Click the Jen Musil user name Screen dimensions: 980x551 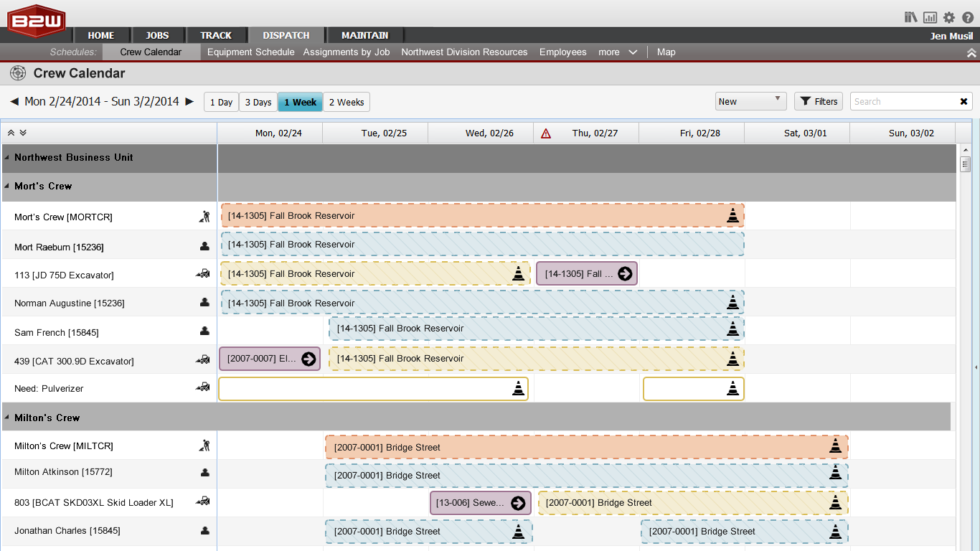click(x=952, y=36)
